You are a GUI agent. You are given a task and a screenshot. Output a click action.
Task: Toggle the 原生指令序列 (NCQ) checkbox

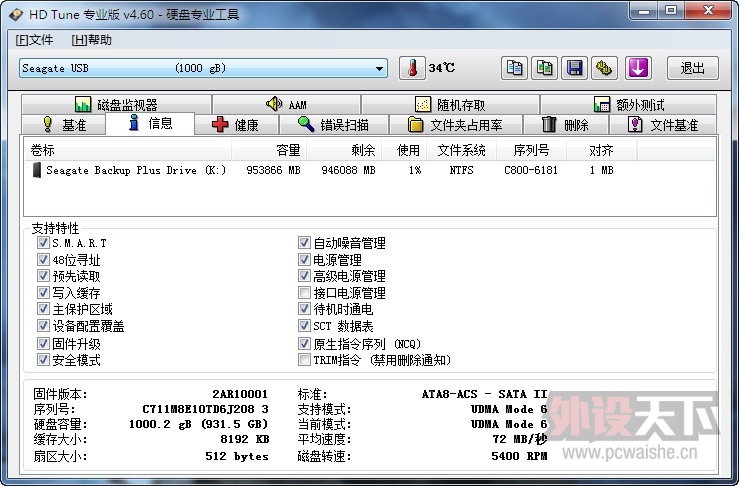click(x=304, y=343)
